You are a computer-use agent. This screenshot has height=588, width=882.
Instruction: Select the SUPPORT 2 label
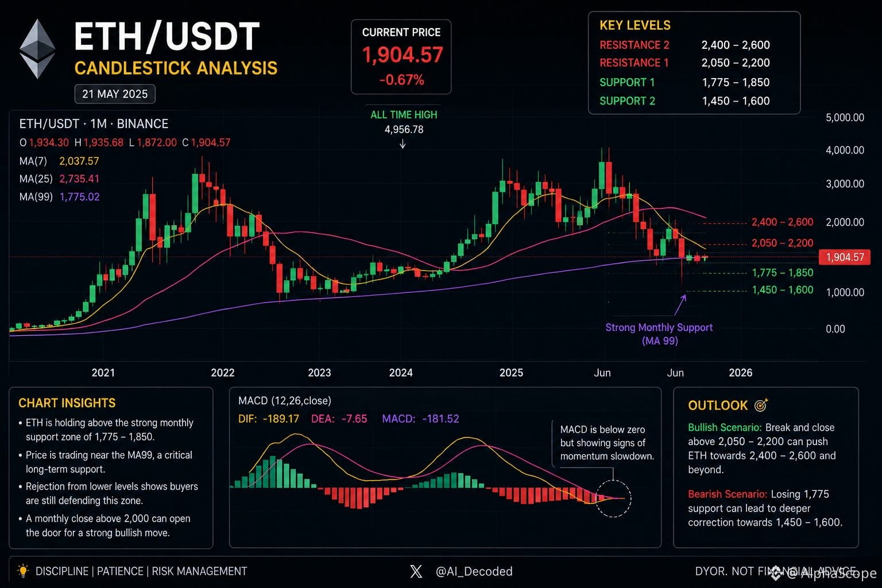(627, 100)
